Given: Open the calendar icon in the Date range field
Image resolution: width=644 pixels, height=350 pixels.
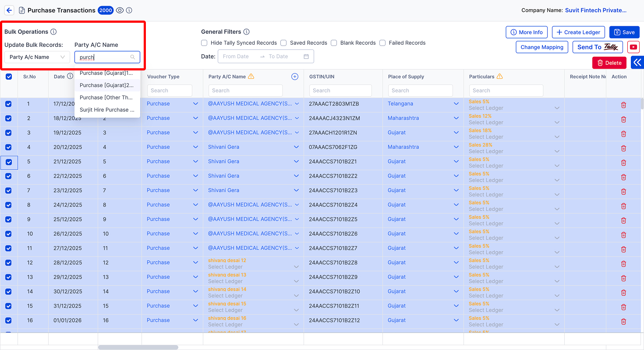Looking at the screenshot, I should tap(306, 56).
